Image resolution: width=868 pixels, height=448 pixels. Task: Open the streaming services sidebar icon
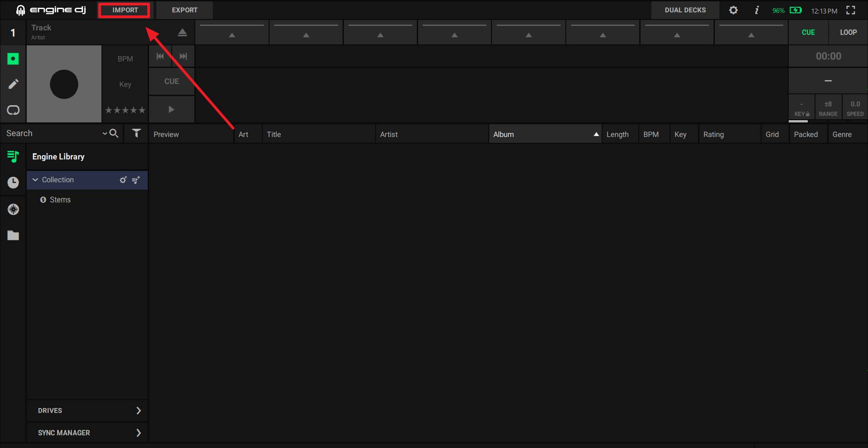[13, 209]
